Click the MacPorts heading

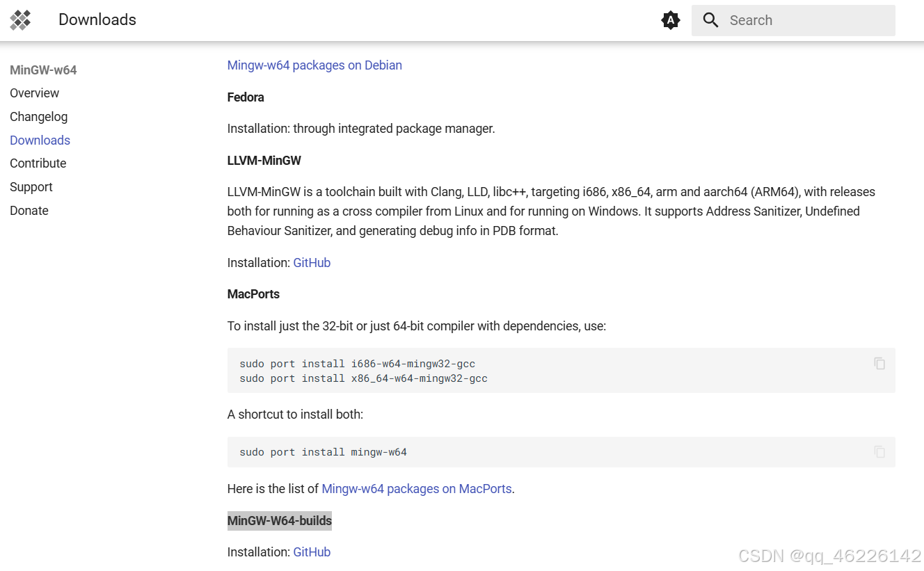253,294
